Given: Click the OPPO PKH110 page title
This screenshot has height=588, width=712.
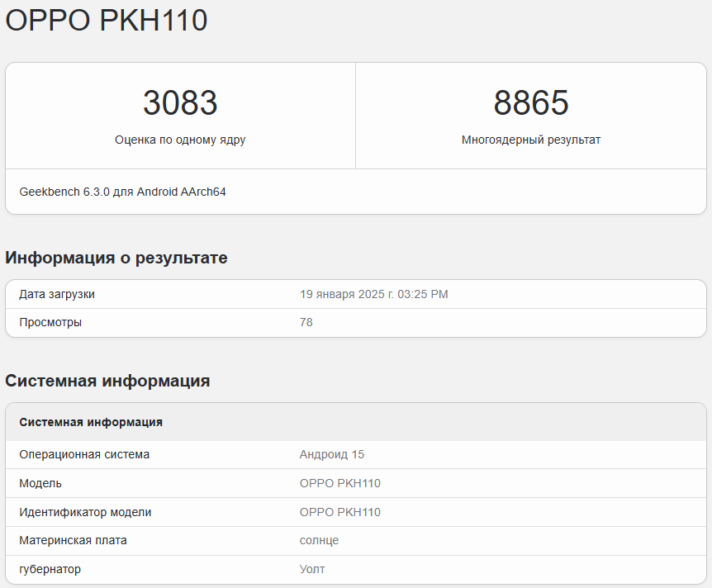Looking at the screenshot, I should click(107, 21).
